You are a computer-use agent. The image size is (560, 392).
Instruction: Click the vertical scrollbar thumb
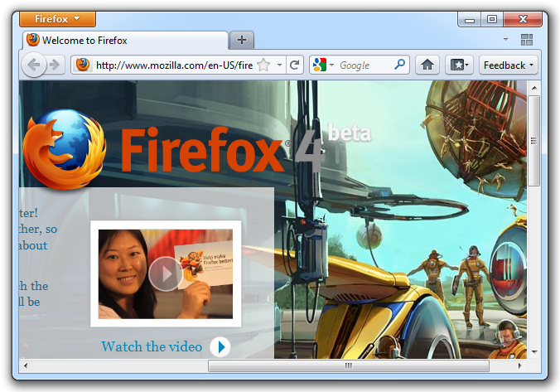click(534, 141)
